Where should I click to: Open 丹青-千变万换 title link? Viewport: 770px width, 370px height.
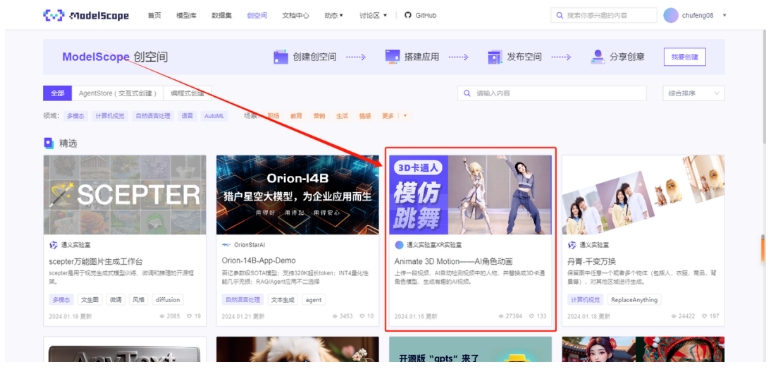point(591,261)
